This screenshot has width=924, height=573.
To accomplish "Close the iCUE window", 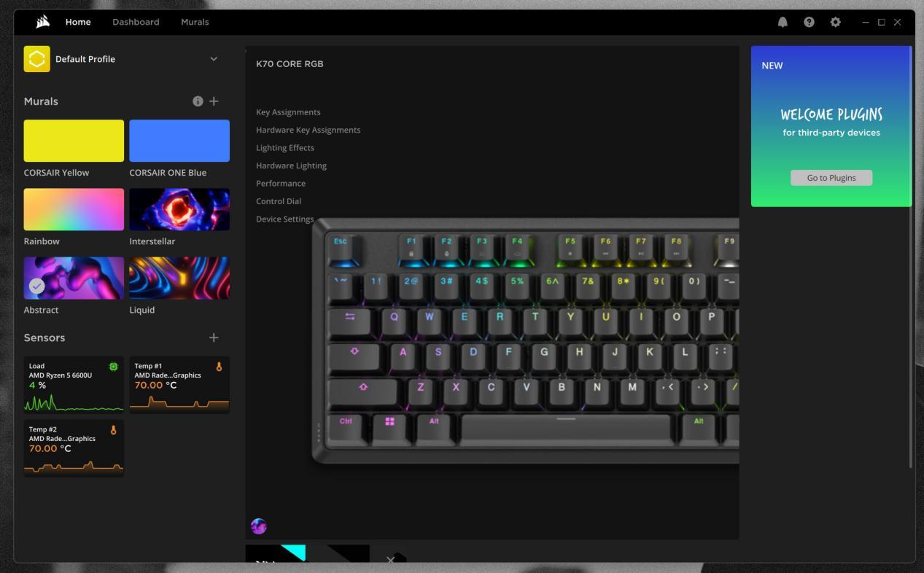I will (x=898, y=22).
